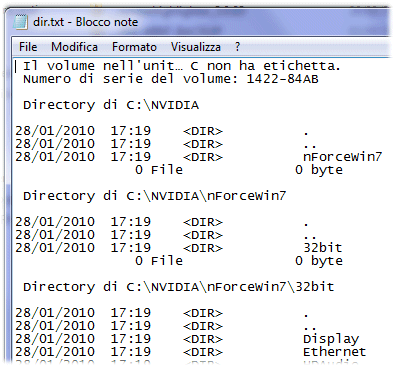Viewport: 394px width, 366px height.
Task: Click the 32bit directory entry
Action: click(323, 248)
